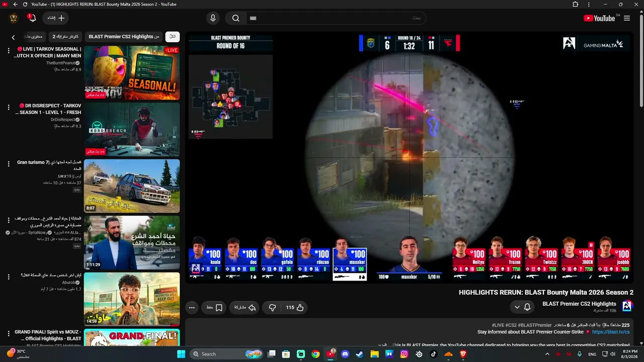Open browser three-dot menu in title bar
The width and height of the screenshot is (644, 362).
point(589,5)
